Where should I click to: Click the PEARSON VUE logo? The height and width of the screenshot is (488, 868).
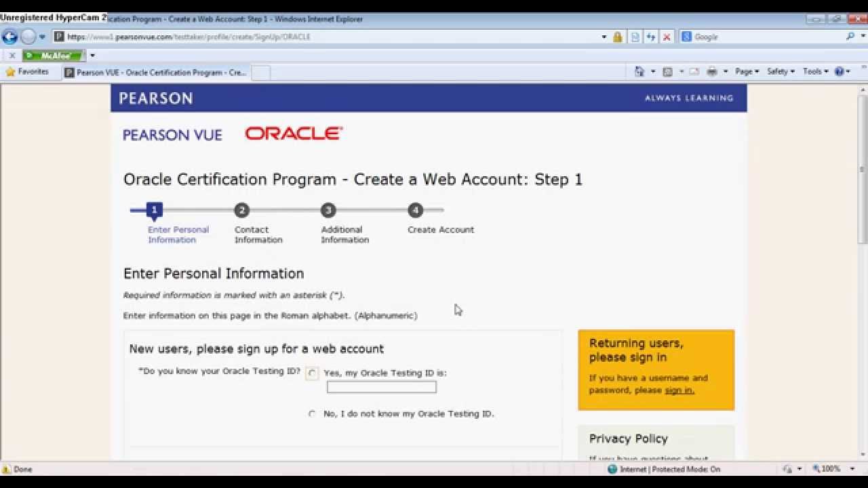[172, 135]
